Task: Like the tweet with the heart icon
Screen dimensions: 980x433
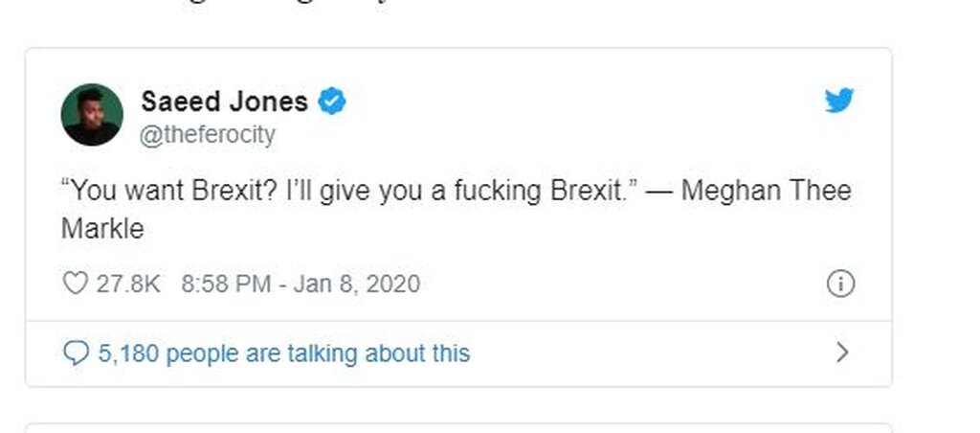Action: (75, 284)
